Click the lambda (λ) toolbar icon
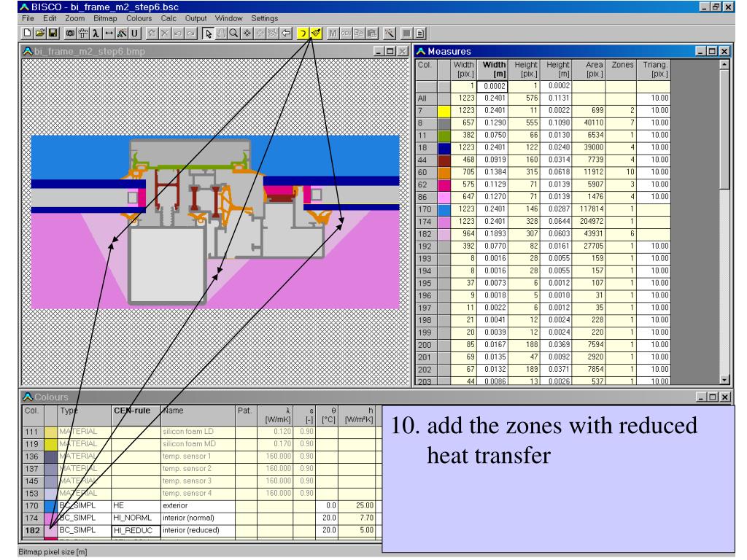 96,34
